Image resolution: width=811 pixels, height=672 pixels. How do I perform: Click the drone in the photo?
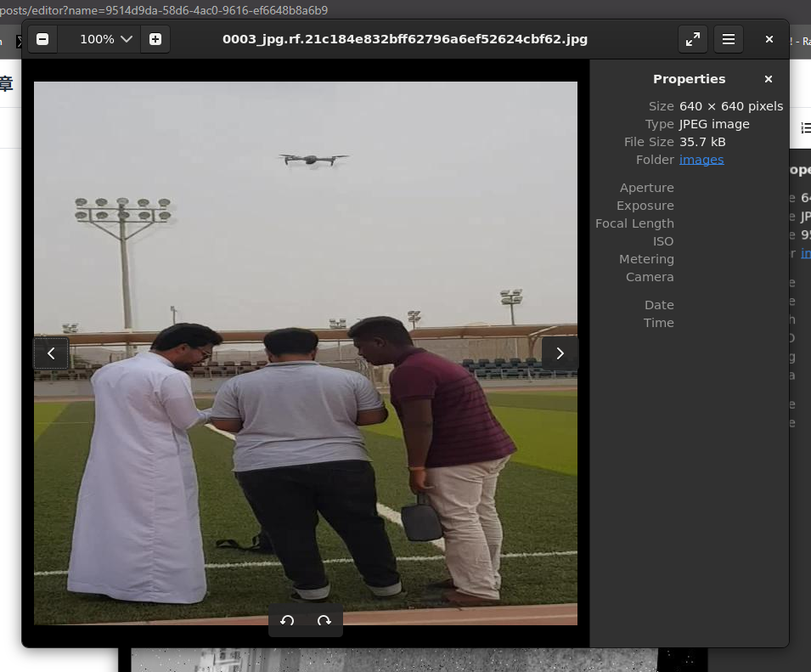click(x=313, y=159)
